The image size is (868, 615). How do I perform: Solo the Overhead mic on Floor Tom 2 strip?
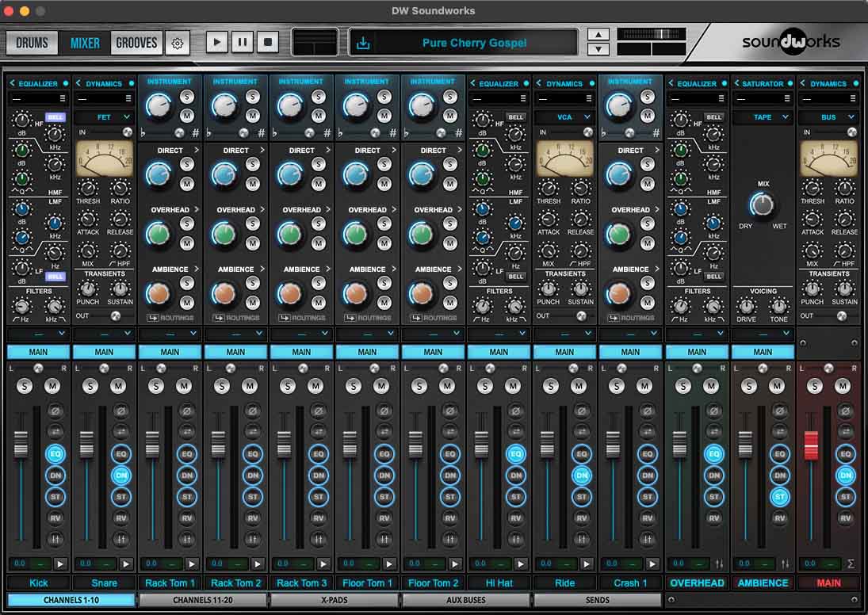coord(450,223)
